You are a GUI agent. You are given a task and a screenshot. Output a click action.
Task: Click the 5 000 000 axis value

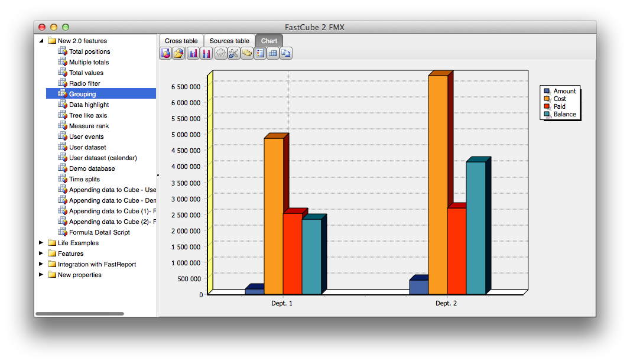(186, 135)
